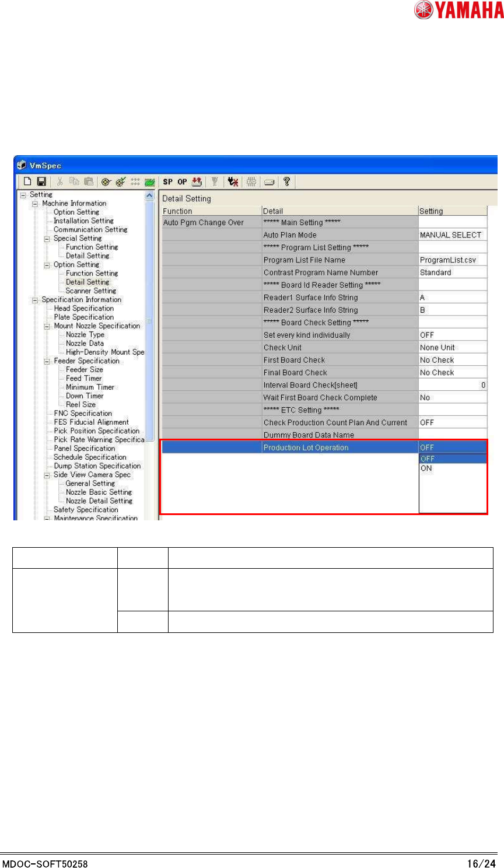Select Nozzle Basic Setting in the tree

tap(99, 492)
